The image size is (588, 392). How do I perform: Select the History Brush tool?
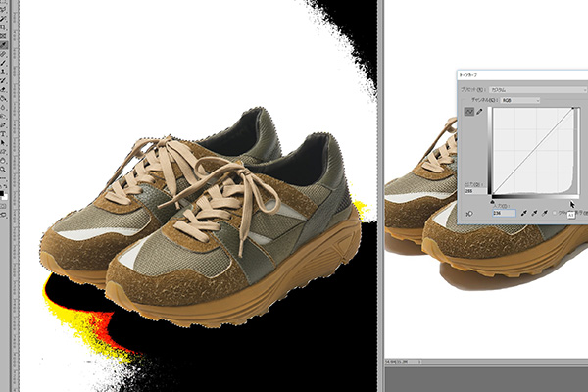[3, 80]
